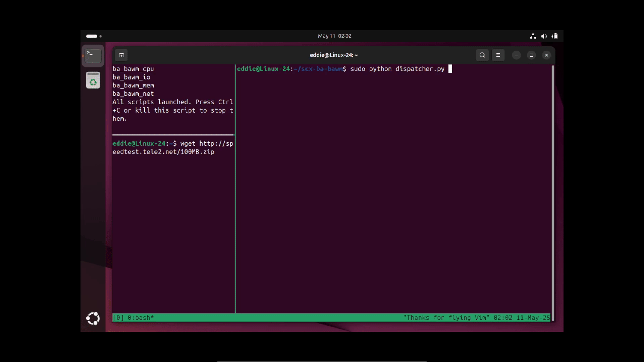Image resolution: width=644 pixels, height=362 pixels.
Task: Click terminal title eddie@Linux-24: ~
Action: [334, 55]
